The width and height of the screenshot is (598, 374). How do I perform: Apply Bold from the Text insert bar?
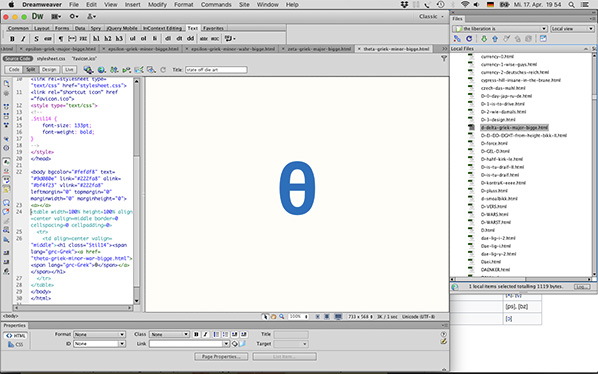[x=12, y=39]
